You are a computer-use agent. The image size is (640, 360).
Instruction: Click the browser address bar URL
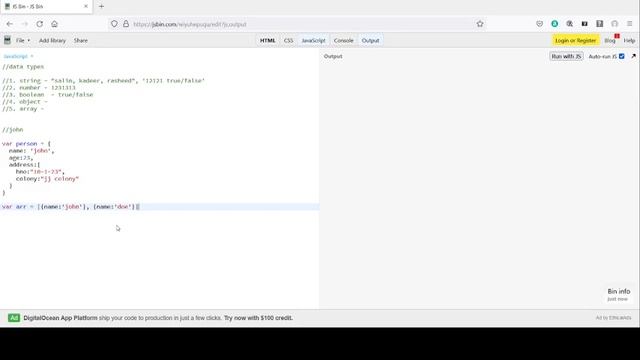(190, 24)
